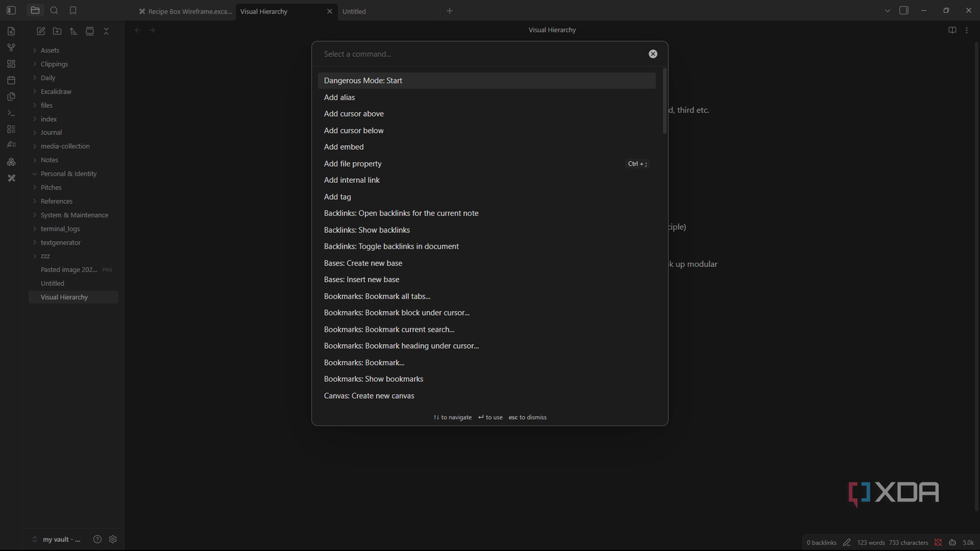Open the quick switcher ribbon icon
The width and height of the screenshot is (980, 551).
pyautogui.click(x=11, y=31)
